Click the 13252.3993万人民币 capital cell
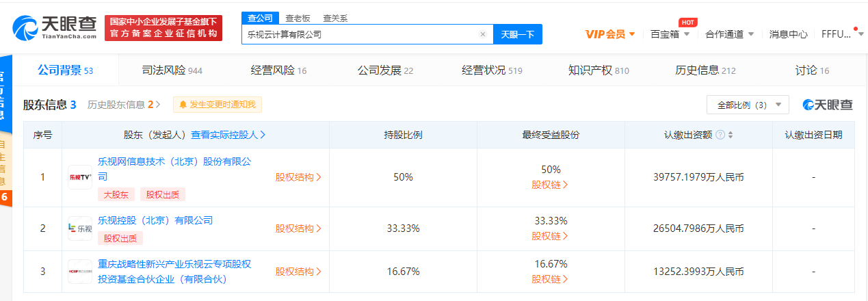868x301 pixels. tap(698, 272)
